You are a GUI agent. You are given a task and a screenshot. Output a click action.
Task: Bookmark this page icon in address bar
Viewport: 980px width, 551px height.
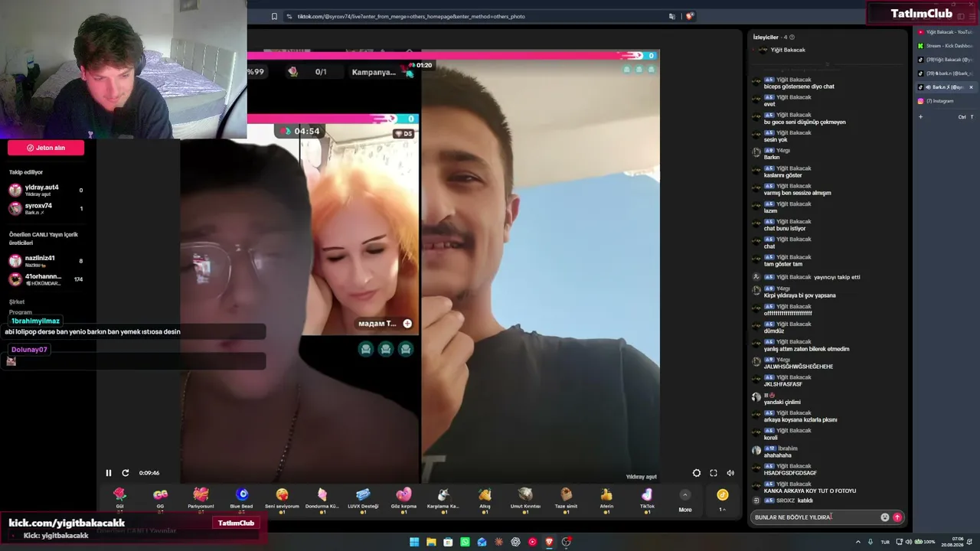274,16
